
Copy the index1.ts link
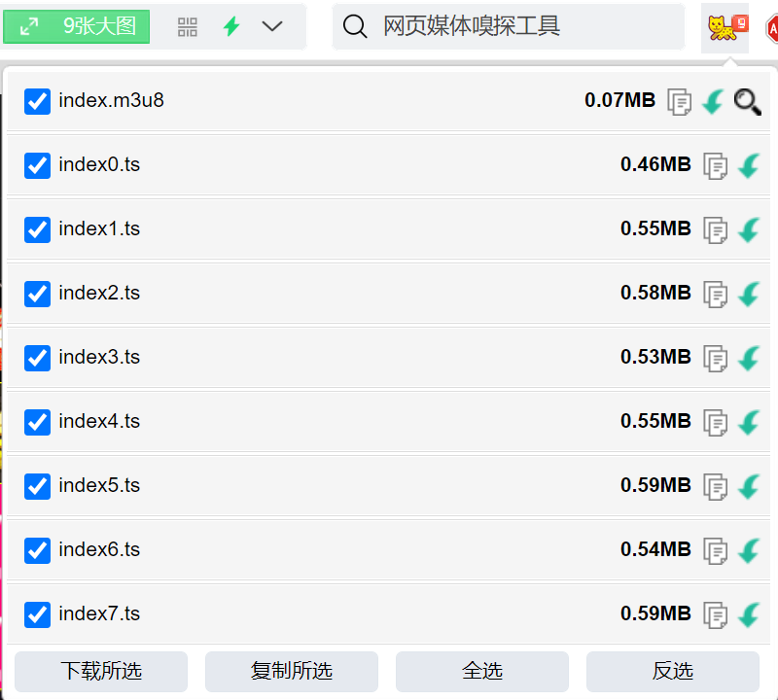pyautogui.click(x=716, y=230)
